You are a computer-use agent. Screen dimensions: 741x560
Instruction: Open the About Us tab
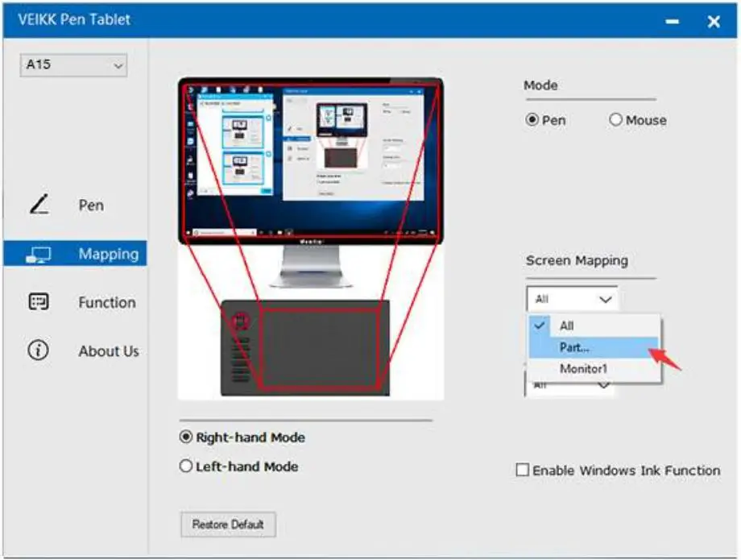pyautogui.click(x=109, y=351)
